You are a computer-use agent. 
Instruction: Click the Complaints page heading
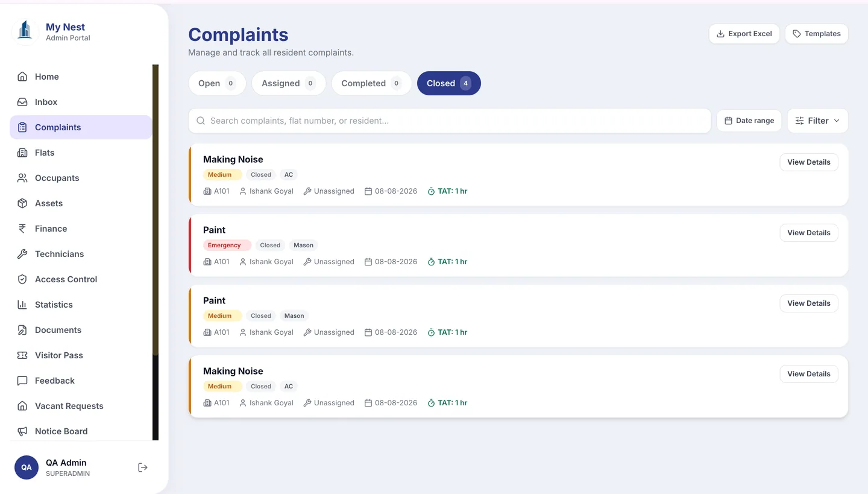(x=238, y=34)
